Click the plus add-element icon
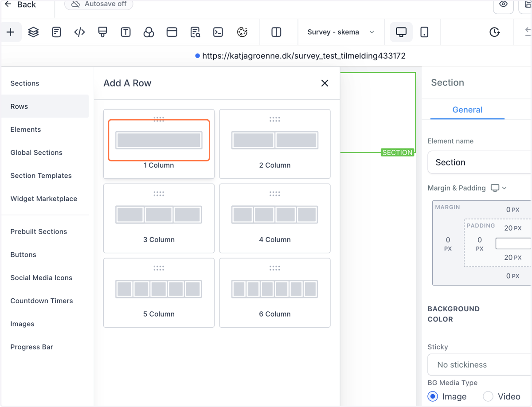 pos(10,32)
